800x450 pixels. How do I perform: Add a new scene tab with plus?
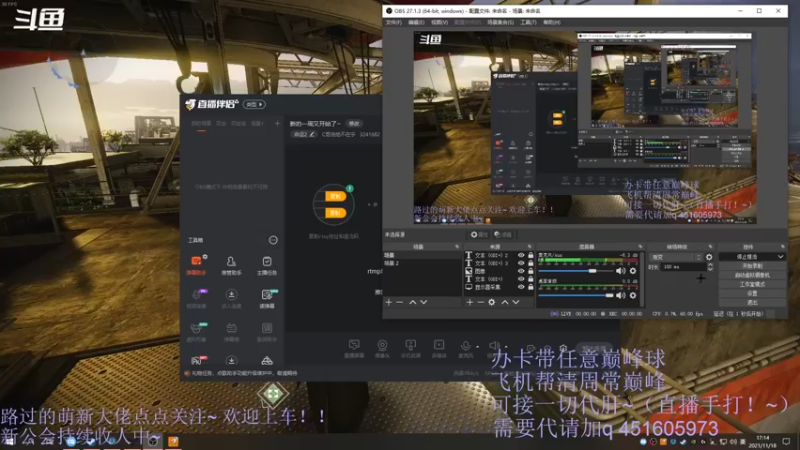278,123
